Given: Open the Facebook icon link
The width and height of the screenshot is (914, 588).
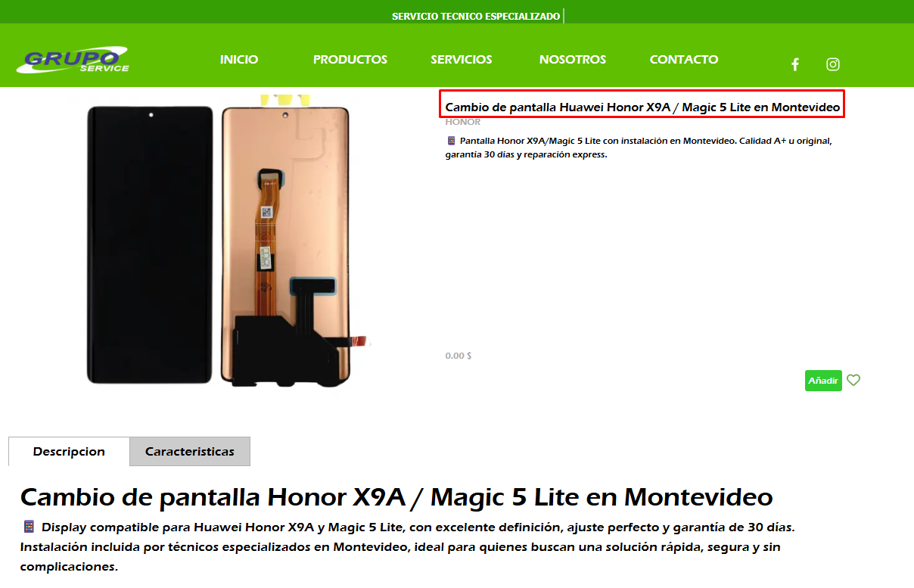Looking at the screenshot, I should point(795,64).
